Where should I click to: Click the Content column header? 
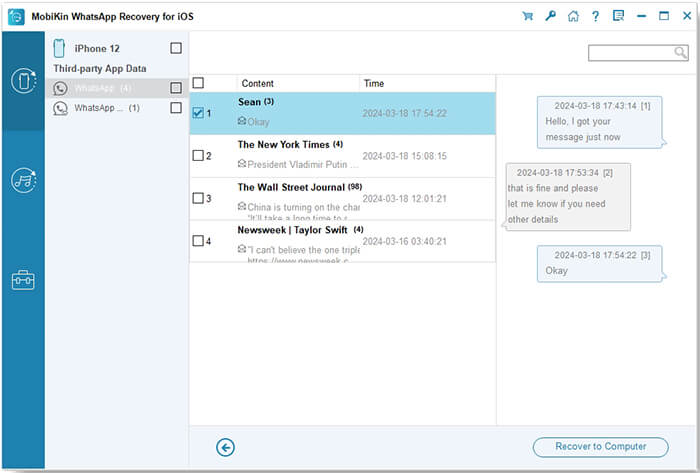click(257, 84)
